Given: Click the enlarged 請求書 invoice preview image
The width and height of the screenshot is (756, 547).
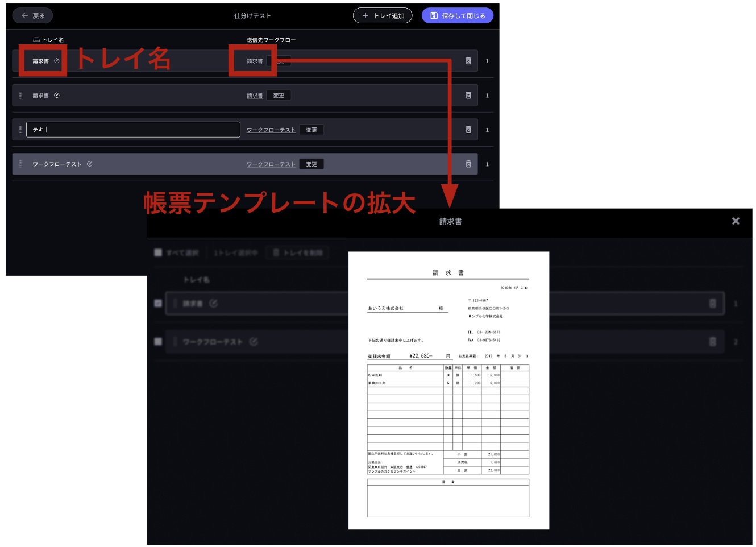Looking at the screenshot, I should [x=448, y=390].
